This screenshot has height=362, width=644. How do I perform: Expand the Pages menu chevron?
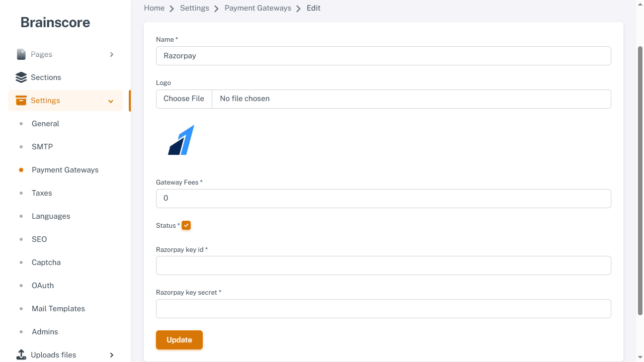[x=112, y=54]
